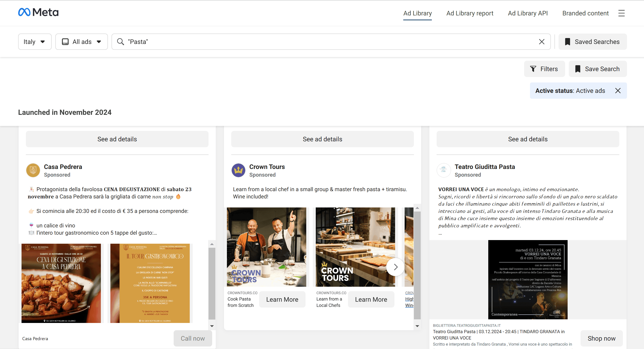Remove the Active status filter chip
The width and height of the screenshot is (644, 349).
point(618,91)
